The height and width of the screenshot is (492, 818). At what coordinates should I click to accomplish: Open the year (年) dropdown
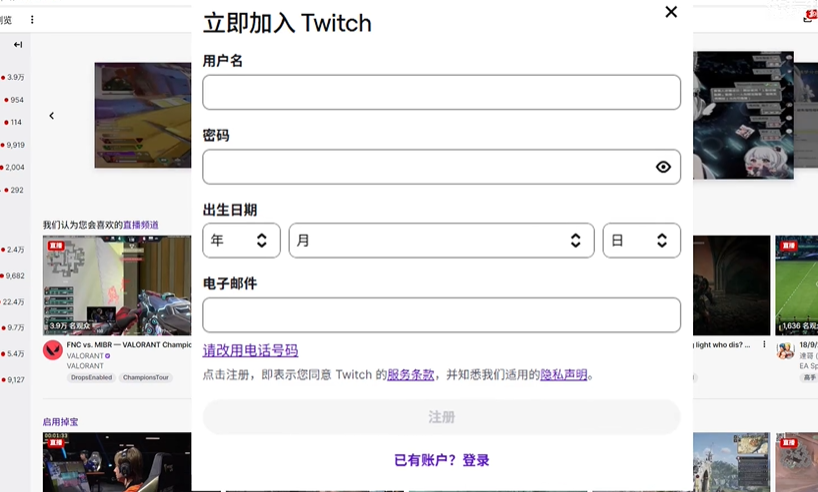[x=241, y=240]
